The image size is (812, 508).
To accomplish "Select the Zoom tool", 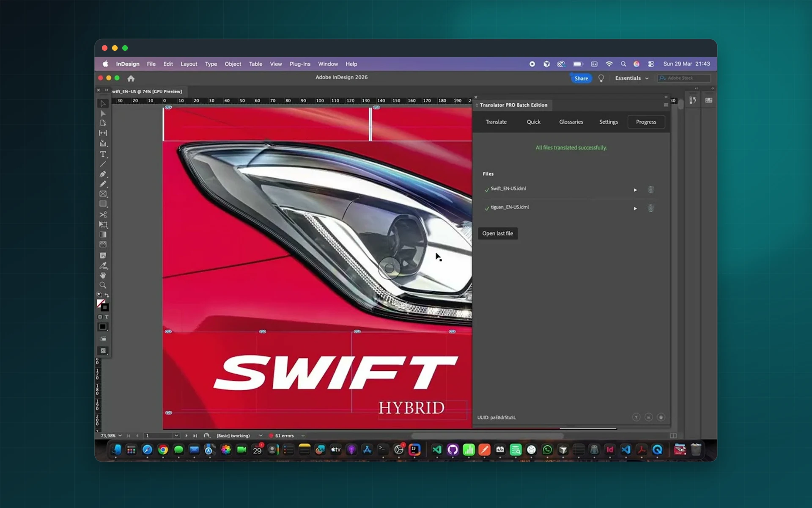I will pos(103,285).
